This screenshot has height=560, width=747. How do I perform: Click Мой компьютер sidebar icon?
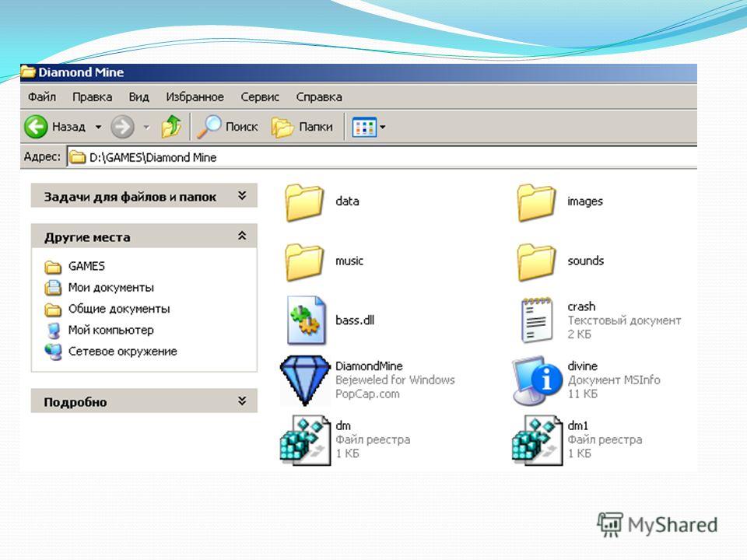point(54,330)
